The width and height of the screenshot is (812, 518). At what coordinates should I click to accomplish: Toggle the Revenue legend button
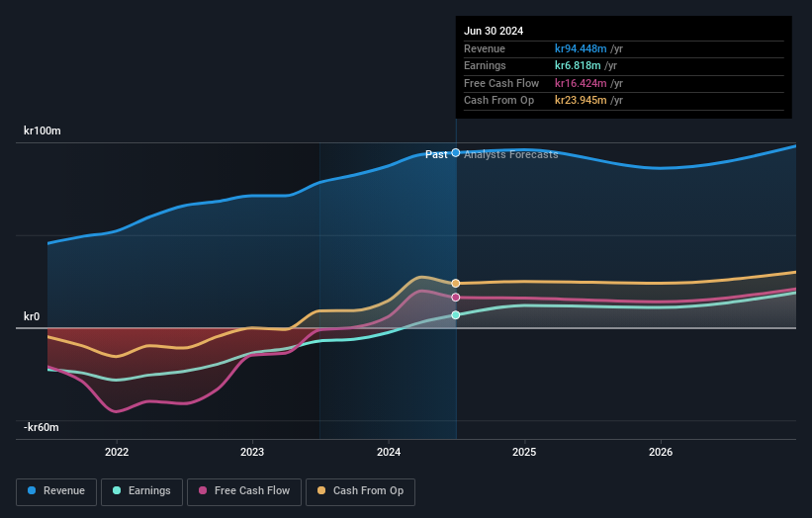click(56, 491)
